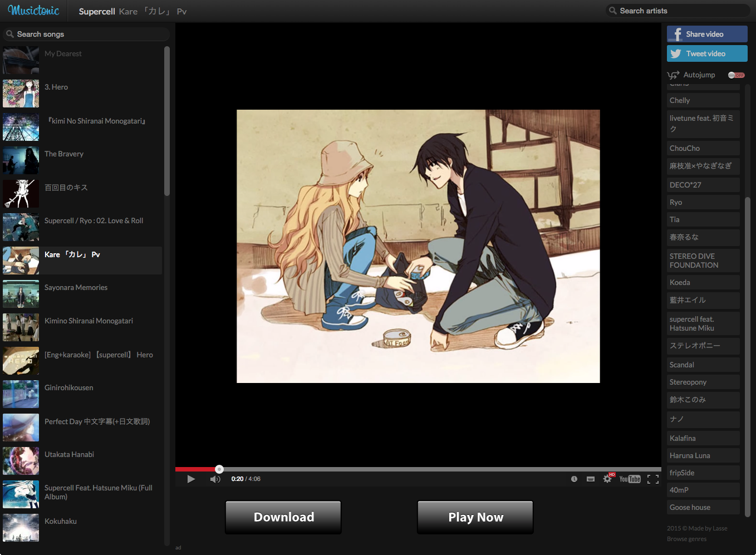Select the song 3. Hero
Viewport: 756px width, 555px height.
(x=82, y=94)
